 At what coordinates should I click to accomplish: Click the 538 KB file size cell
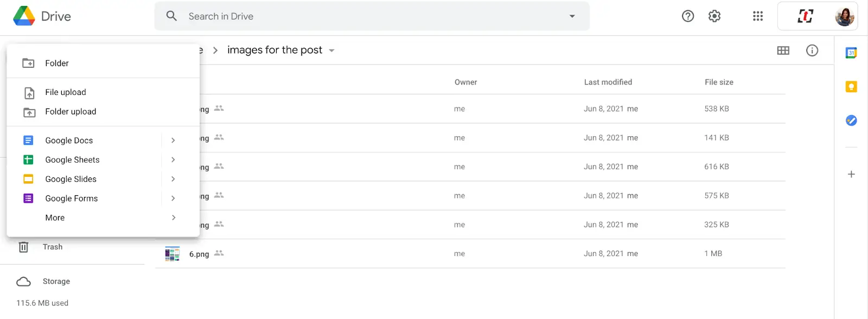point(717,109)
